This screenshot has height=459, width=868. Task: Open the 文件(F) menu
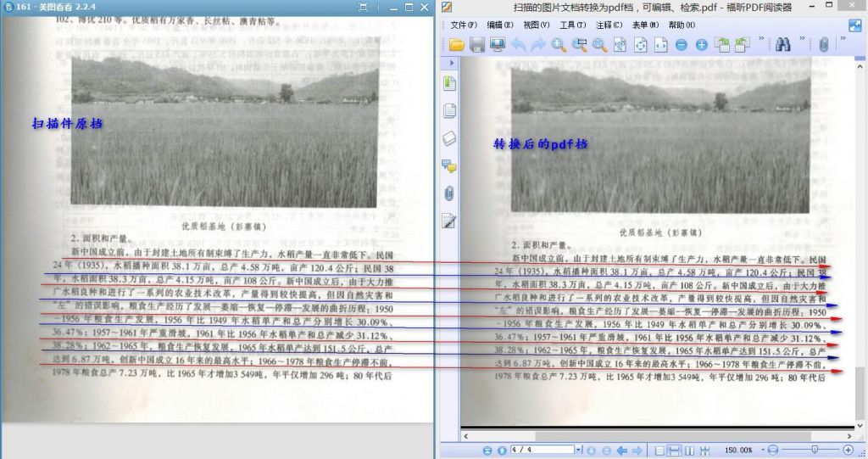tap(464, 25)
